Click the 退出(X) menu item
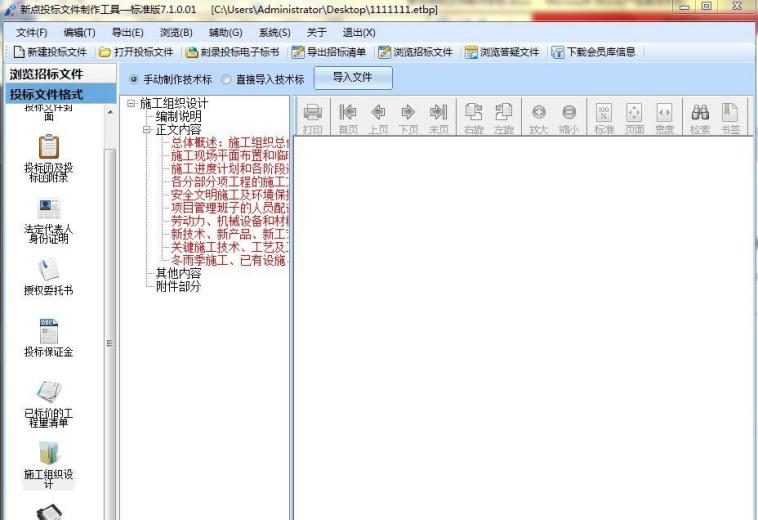 click(359, 32)
